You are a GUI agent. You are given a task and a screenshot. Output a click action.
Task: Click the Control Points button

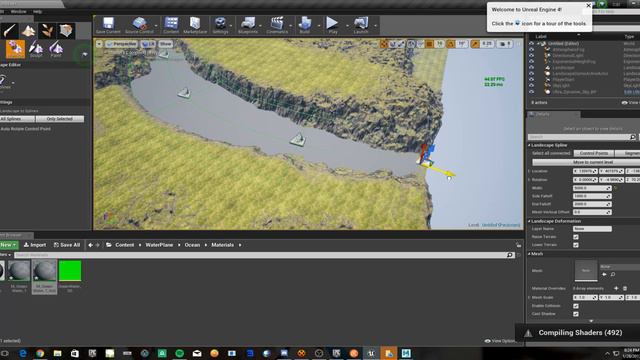click(593, 153)
